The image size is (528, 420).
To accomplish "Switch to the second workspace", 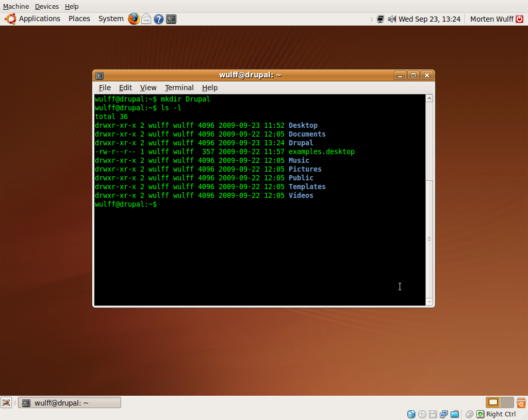I will click(x=507, y=402).
